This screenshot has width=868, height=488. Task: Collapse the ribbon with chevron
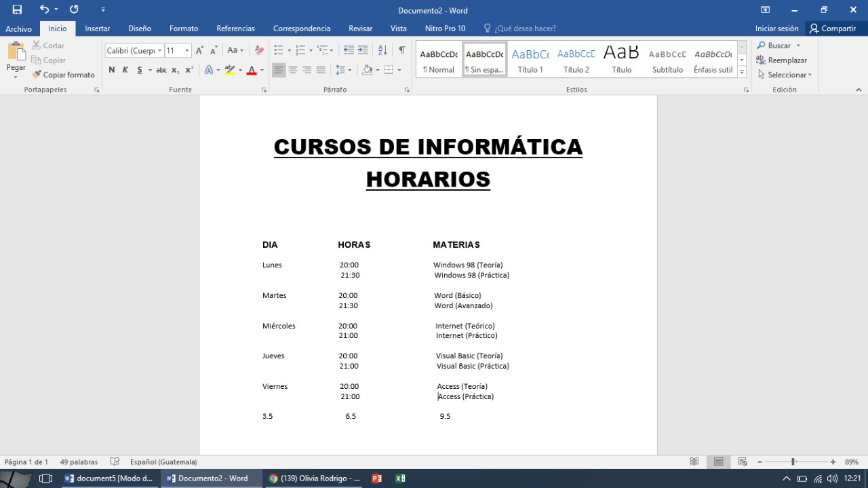point(859,90)
